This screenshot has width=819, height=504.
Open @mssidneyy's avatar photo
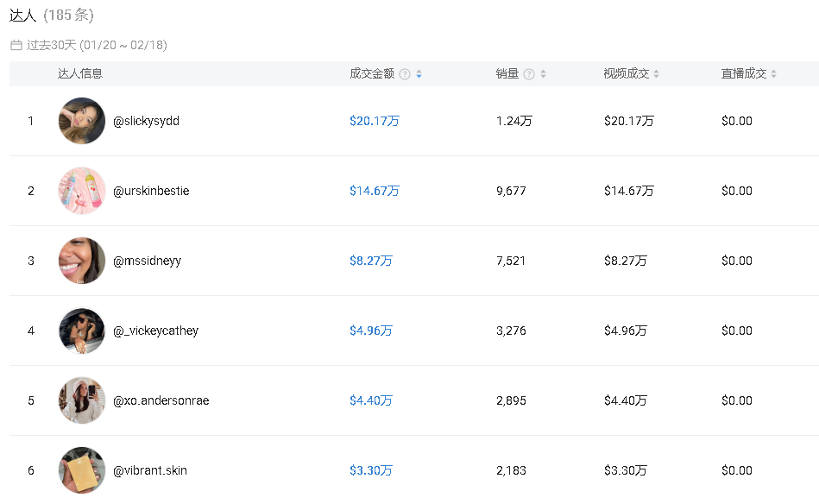82,261
